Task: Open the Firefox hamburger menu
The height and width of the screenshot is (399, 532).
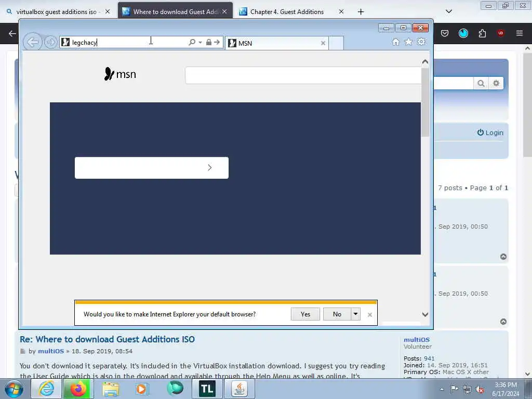Action: (520, 33)
